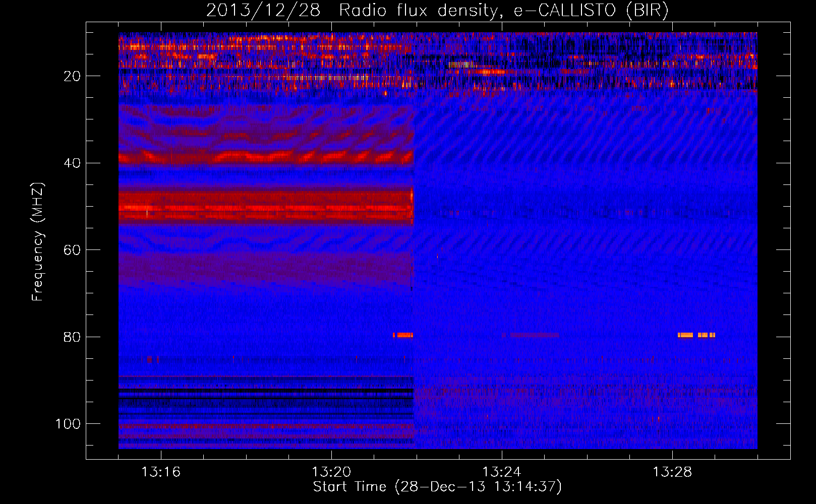The width and height of the screenshot is (816, 504).
Task: Select the 13:28 time tick label
Action: point(672,472)
